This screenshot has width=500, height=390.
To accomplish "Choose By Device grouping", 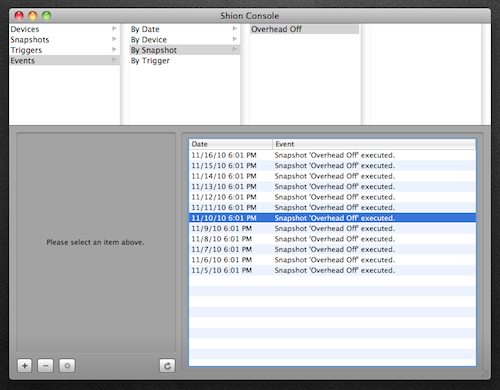I will click(185, 39).
